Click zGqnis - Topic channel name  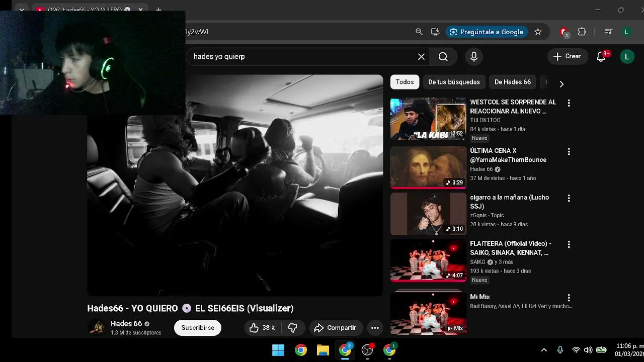(487, 215)
